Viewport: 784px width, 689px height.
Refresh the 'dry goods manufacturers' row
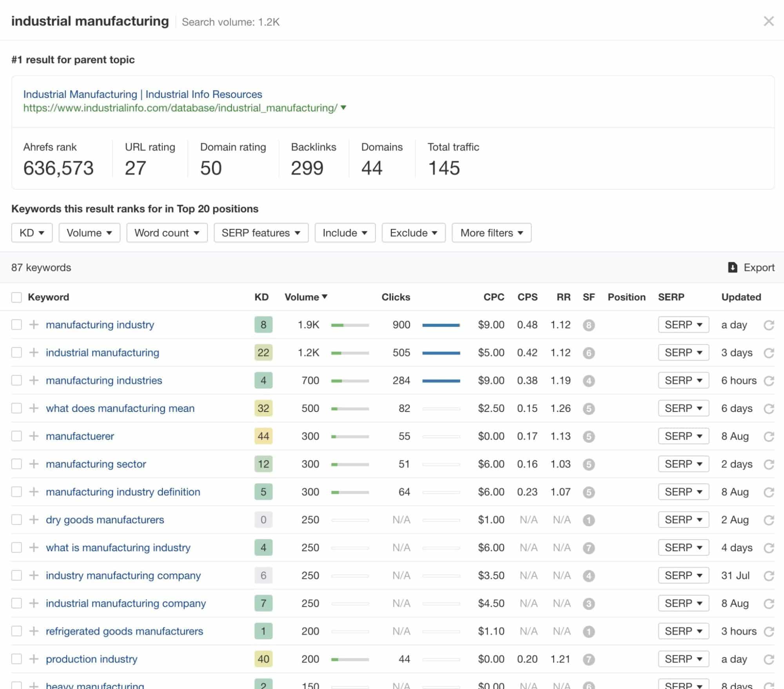click(769, 520)
